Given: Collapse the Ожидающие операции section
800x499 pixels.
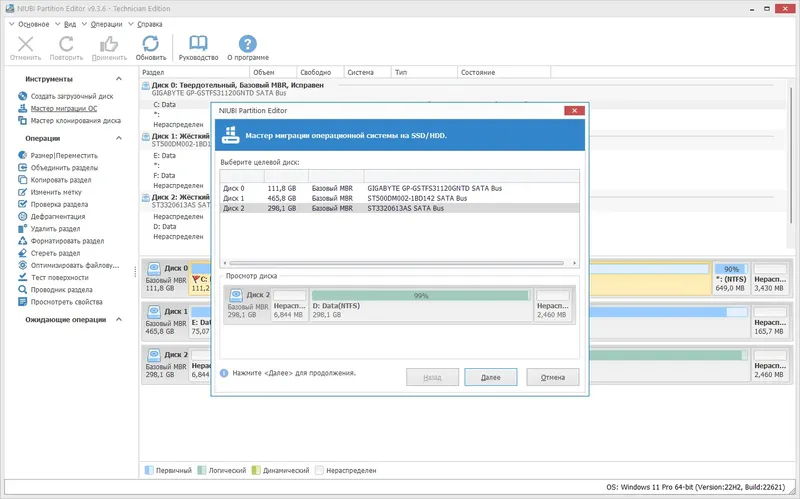Looking at the screenshot, I should [x=119, y=319].
